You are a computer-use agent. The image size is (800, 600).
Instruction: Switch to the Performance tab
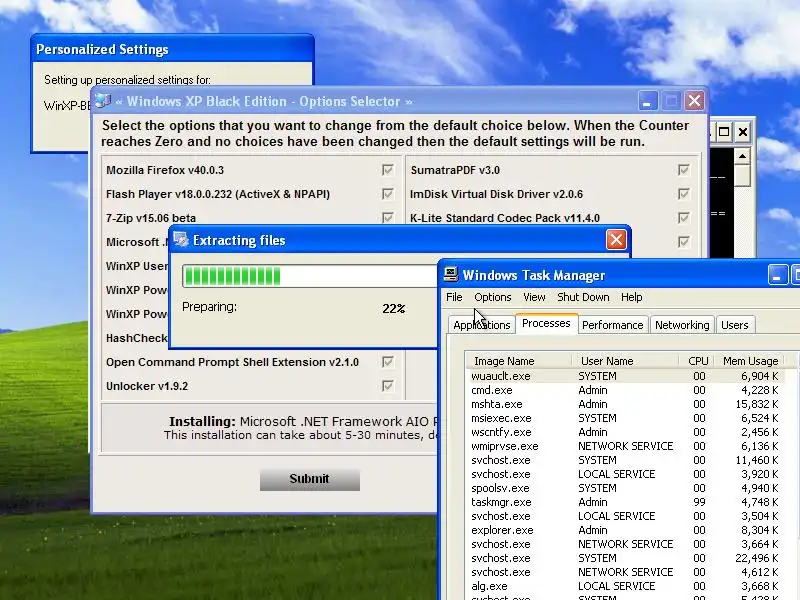612,325
